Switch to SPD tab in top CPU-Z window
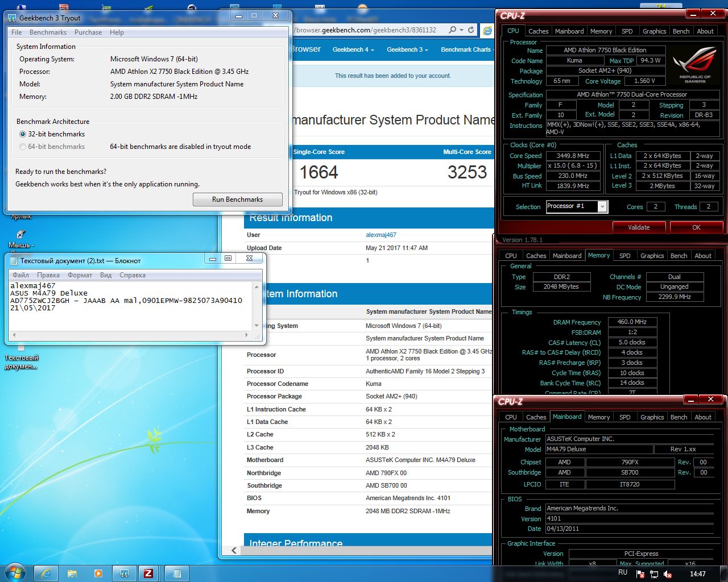The height and width of the screenshot is (582, 728). [x=627, y=31]
